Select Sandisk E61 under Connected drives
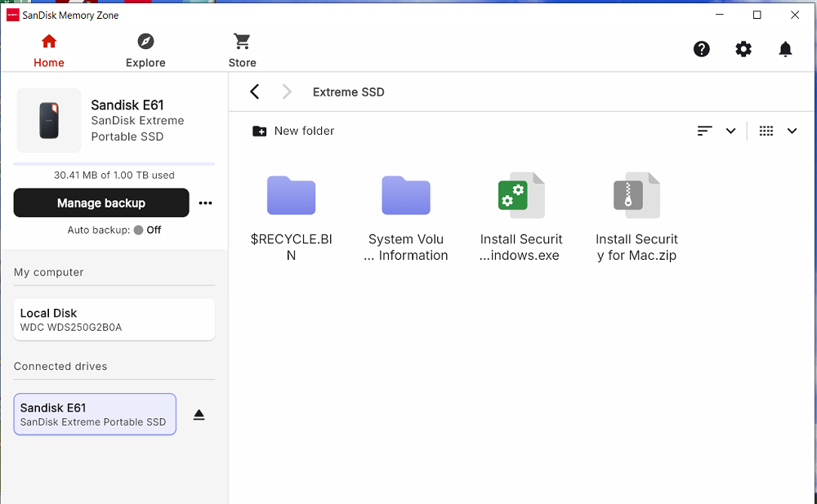The width and height of the screenshot is (817, 504). click(95, 414)
